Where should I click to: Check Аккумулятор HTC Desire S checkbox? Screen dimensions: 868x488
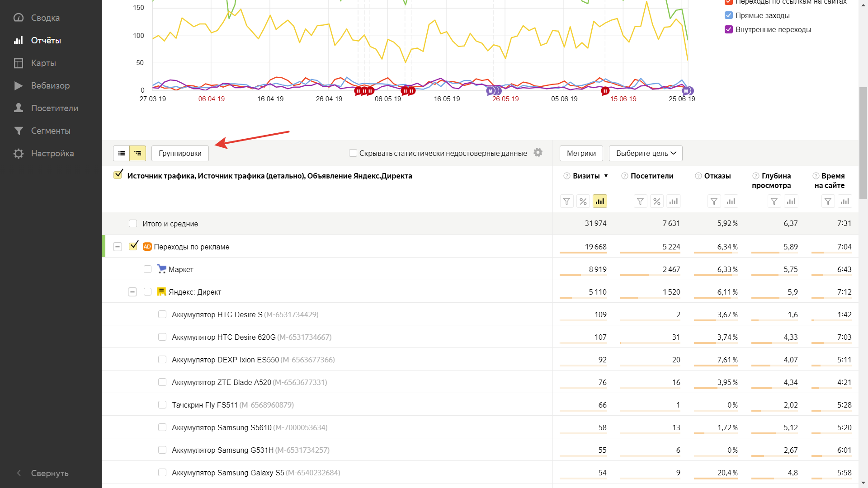coord(162,314)
